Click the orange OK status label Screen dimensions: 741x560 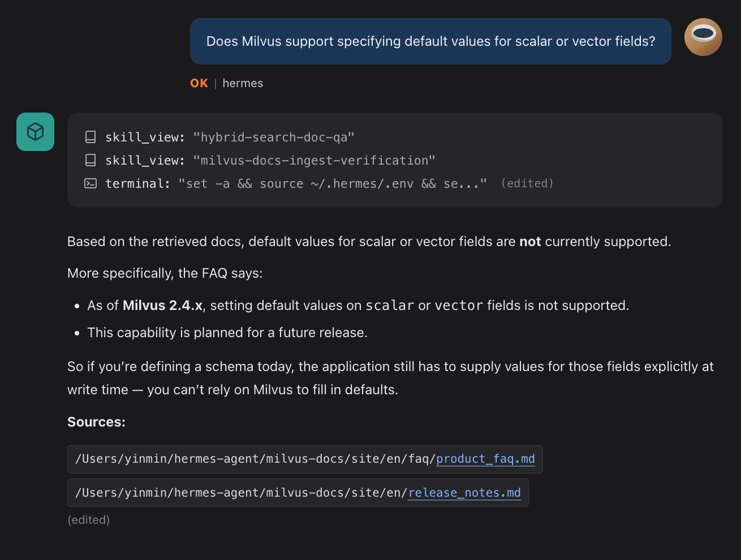click(199, 83)
